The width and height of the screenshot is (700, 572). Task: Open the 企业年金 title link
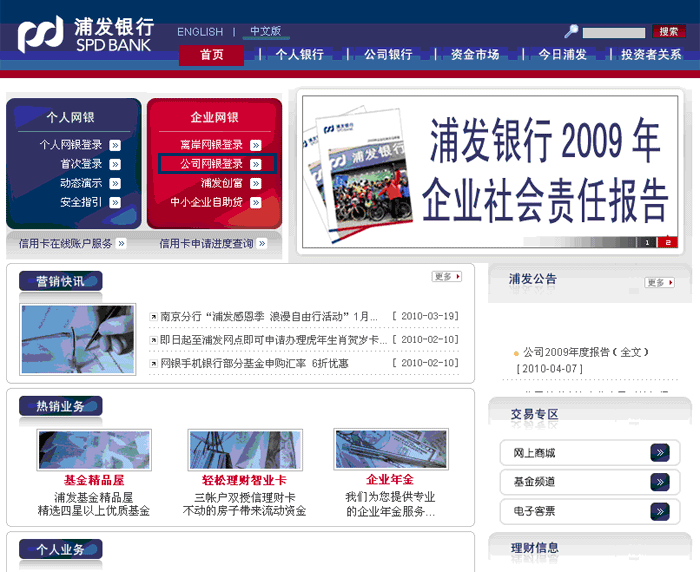coord(390,480)
